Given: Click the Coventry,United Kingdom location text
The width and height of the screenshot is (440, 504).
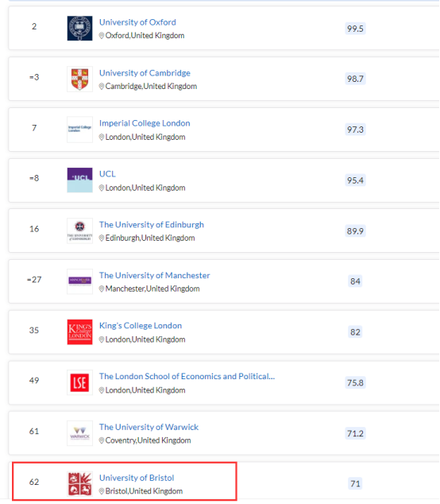Looking at the screenshot, I should (x=148, y=440).
